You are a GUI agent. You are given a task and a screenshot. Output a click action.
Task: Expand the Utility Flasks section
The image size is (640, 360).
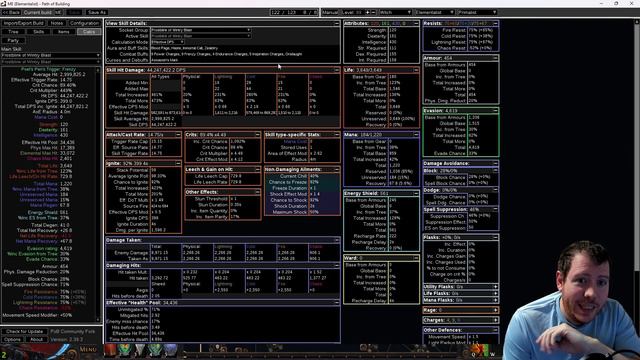click(495, 287)
